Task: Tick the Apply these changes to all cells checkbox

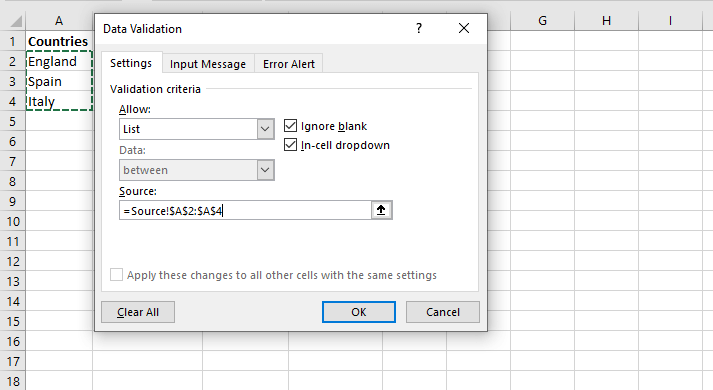Action: coord(116,275)
